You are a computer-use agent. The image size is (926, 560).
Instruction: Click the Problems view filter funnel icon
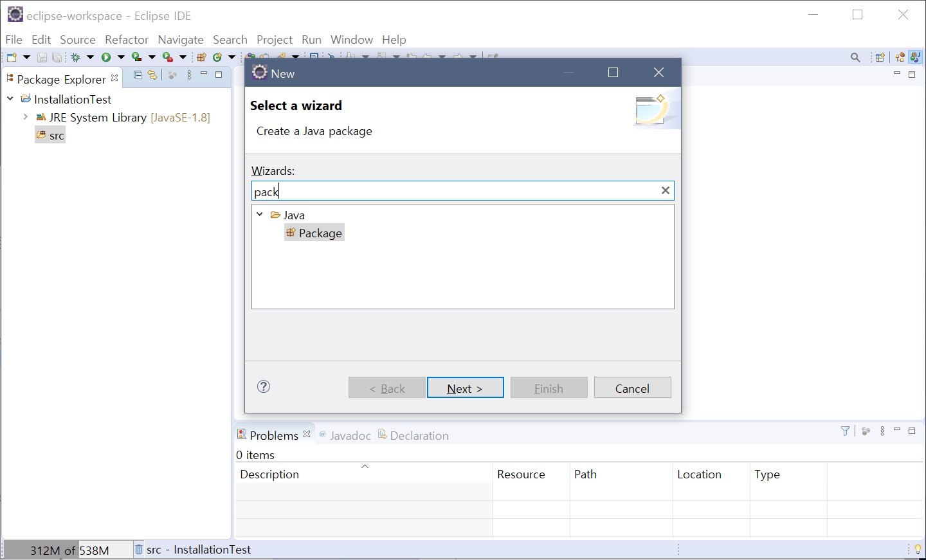[846, 431]
